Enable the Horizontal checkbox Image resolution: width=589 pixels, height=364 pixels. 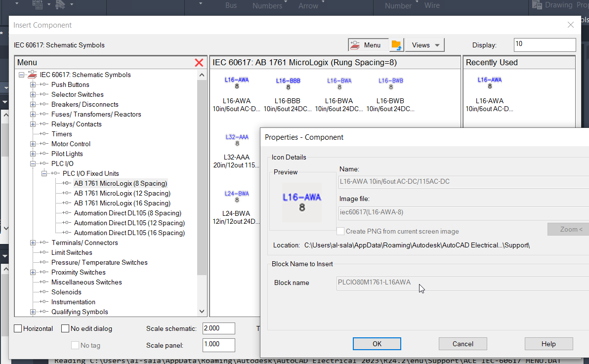pyautogui.click(x=18, y=328)
